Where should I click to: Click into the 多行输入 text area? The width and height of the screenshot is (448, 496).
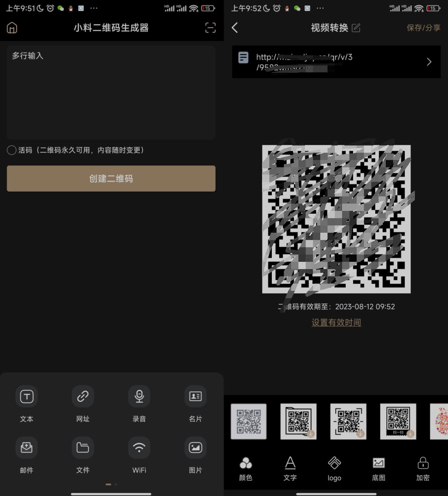111,93
